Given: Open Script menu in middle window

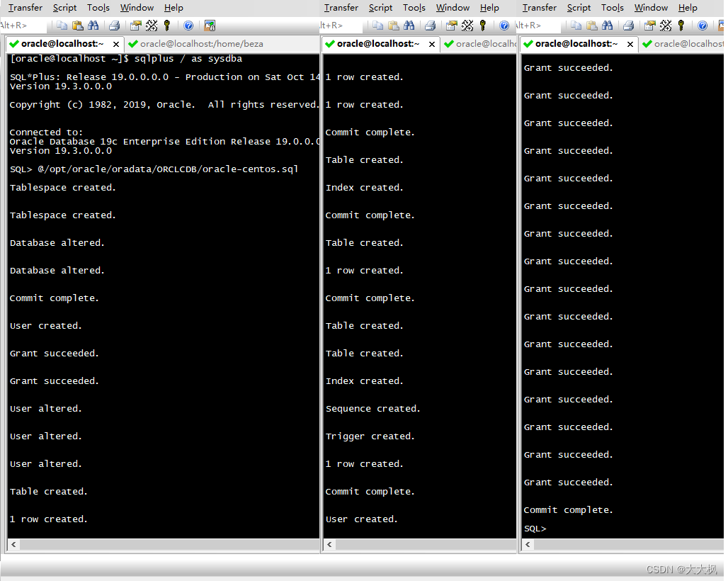Looking at the screenshot, I should 381,8.
